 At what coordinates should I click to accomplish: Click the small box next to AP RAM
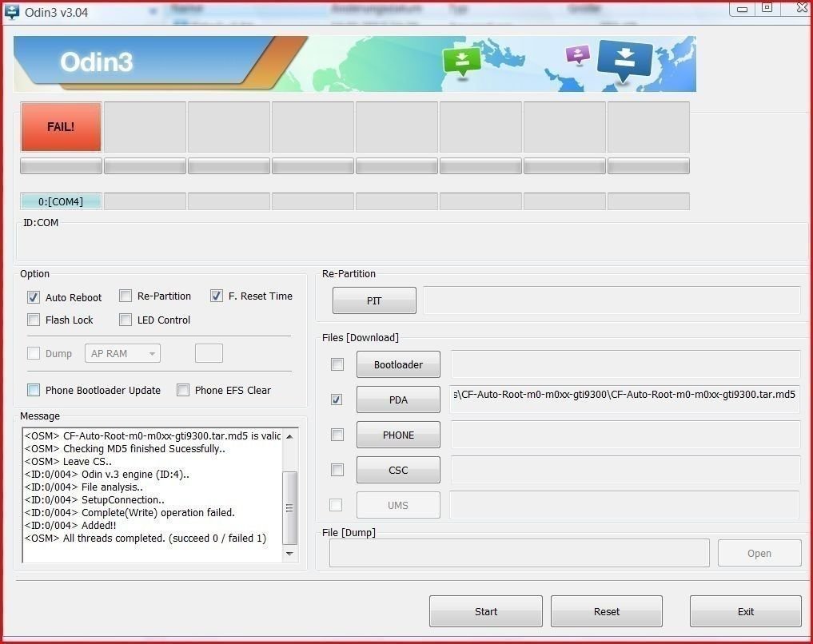(x=209, y=353)
